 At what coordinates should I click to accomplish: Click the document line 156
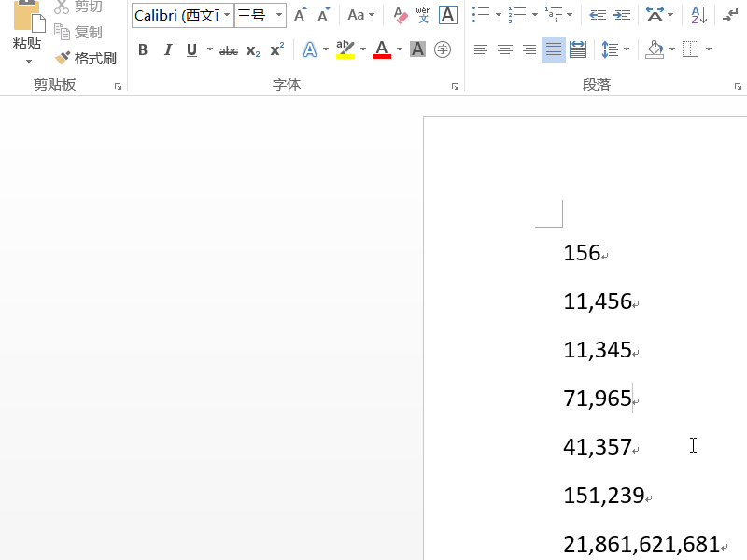[x=582, y=253]
